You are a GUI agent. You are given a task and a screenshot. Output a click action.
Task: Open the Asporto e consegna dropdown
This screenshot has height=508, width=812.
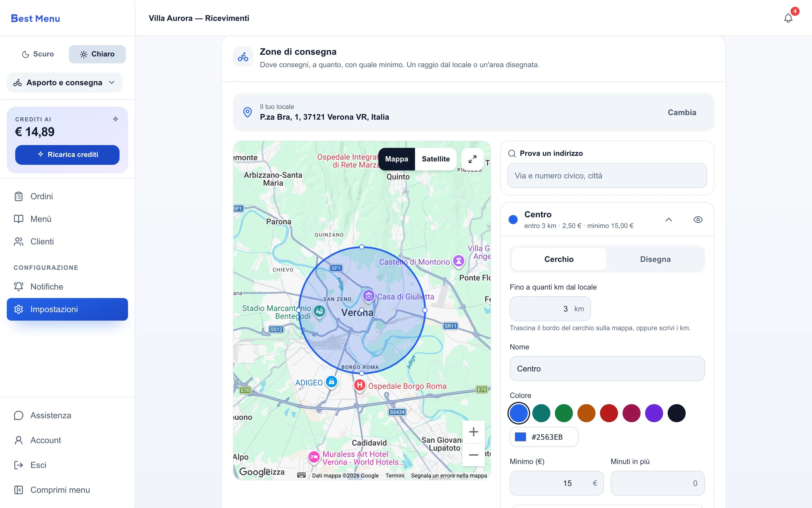pyautogui.click(x=64, y=82)
